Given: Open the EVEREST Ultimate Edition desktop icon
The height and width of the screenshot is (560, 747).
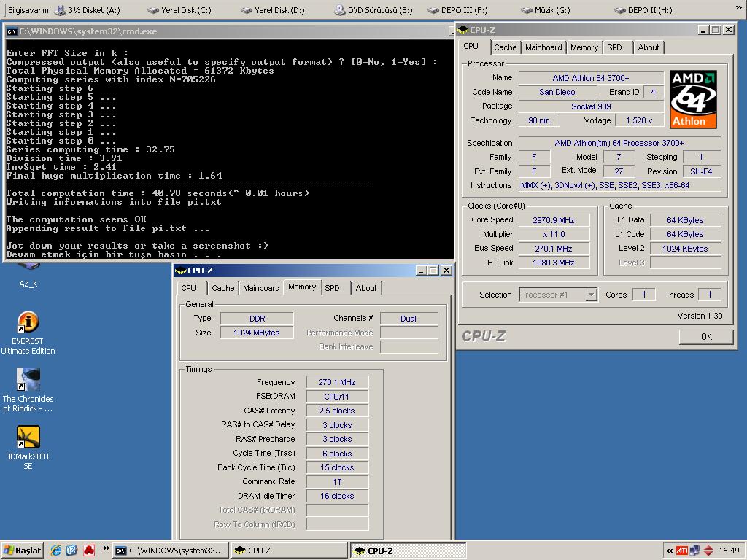Looking at the screenshot, I should click(28, 332).
